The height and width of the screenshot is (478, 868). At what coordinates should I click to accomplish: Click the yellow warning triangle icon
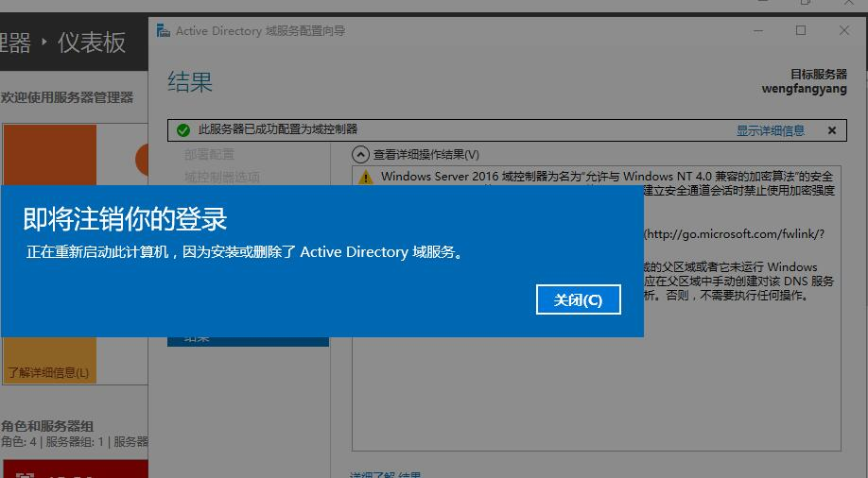(365, 178)
